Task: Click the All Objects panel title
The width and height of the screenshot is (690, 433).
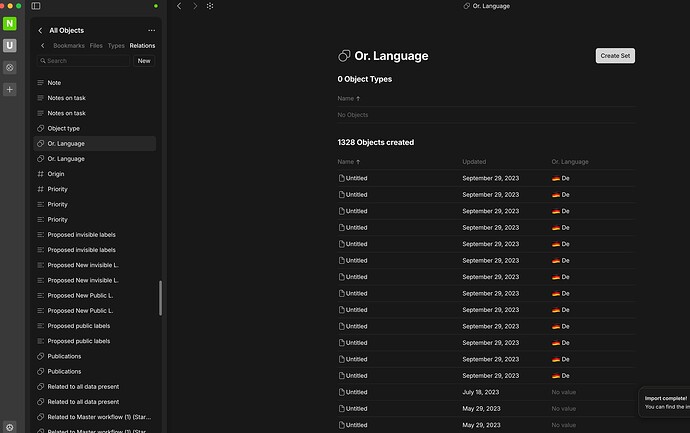Action: pyautogui.click(x=66, y=30)
